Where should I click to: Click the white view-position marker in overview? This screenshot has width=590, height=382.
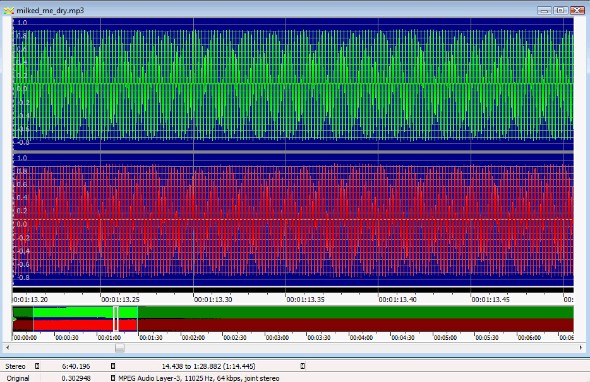[x=116, y=319]
